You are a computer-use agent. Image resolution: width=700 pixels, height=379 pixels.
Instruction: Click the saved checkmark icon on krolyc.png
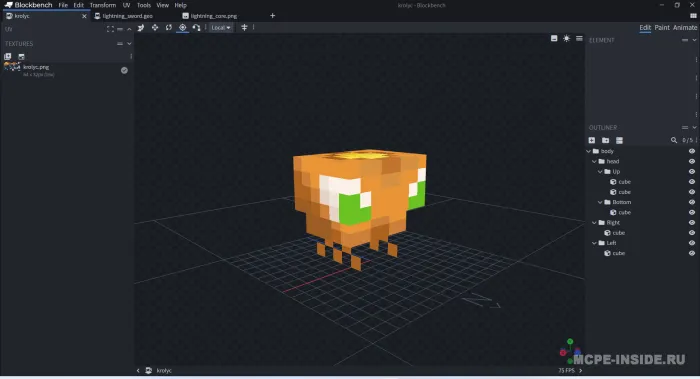click(124, 71)
